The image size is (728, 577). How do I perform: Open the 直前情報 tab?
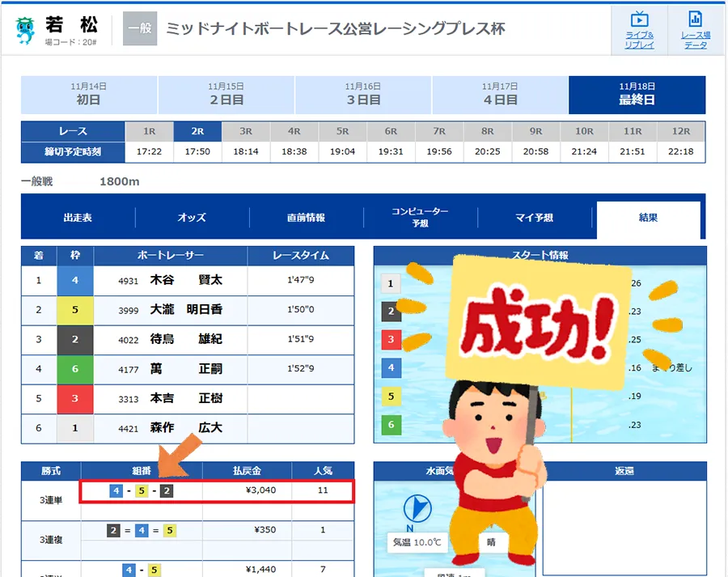(x=306, y=218)
